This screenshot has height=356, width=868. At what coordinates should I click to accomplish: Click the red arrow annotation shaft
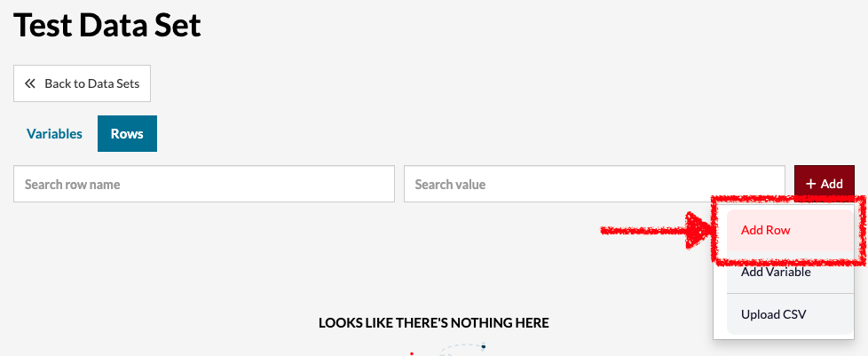(x=643, y=230)
